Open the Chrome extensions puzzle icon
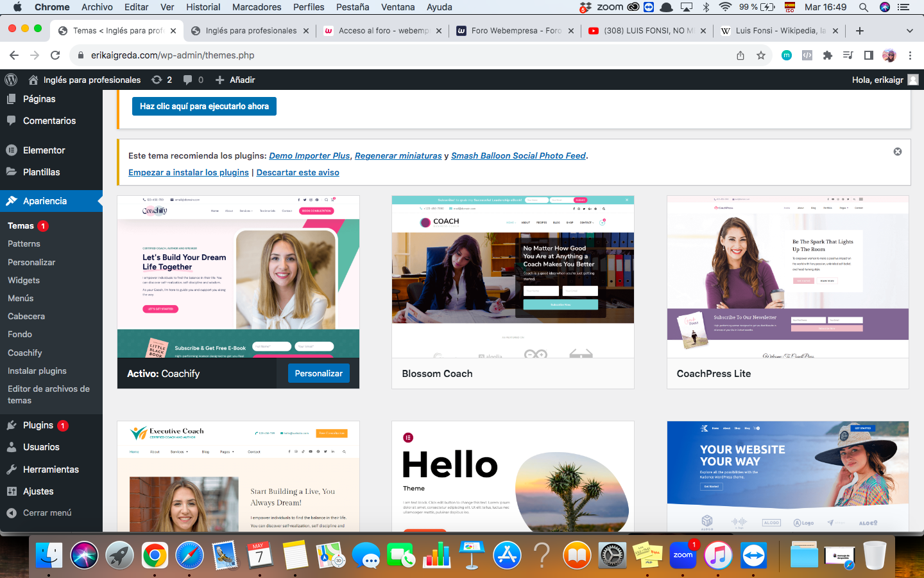The height and width of the screenshot is (578, 924). coord(828,55)
